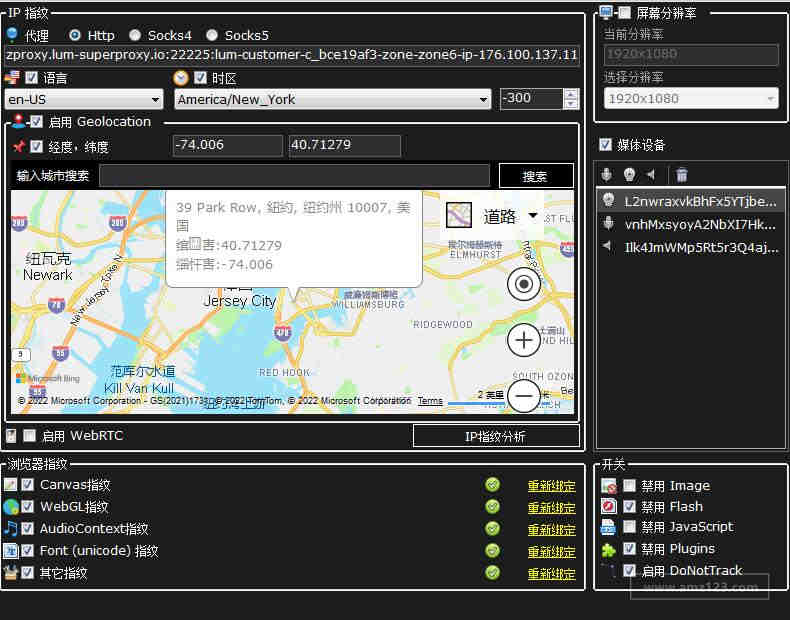Click the 搜索 search button
The width and height of the screenshot is (790, 620).
coord(536,176)
